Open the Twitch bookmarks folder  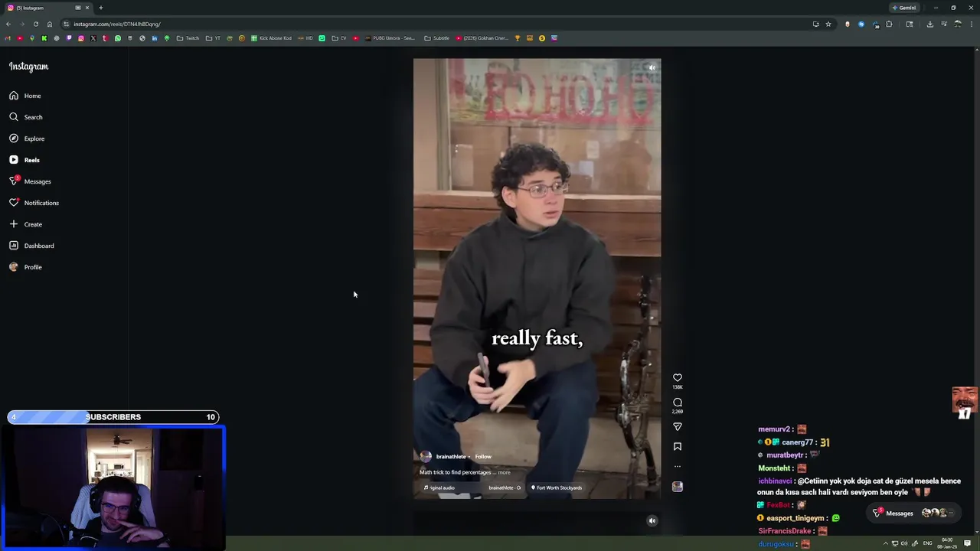point(188,38)
